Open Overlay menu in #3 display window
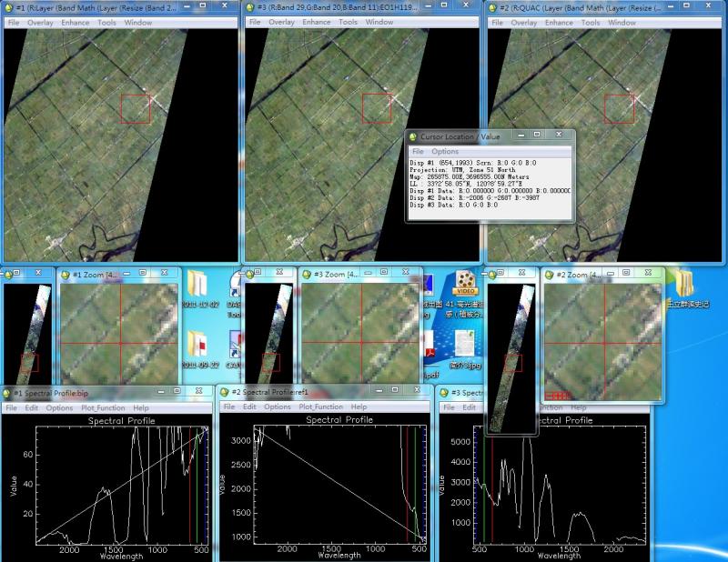 [281, 22]
